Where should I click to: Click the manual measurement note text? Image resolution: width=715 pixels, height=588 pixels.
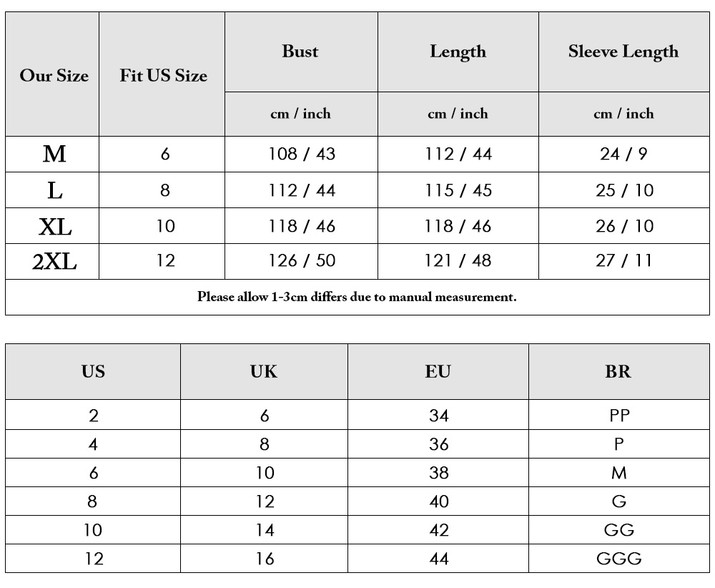[357, 297]
